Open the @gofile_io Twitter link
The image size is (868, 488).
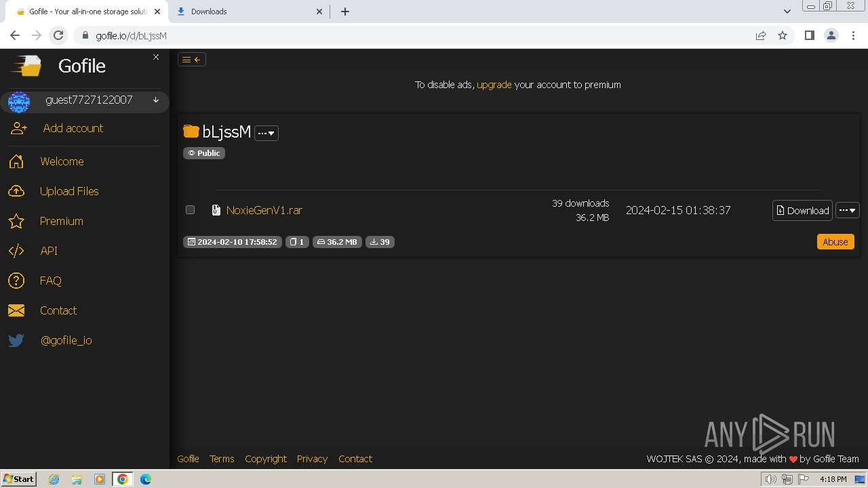click(66, 340)
